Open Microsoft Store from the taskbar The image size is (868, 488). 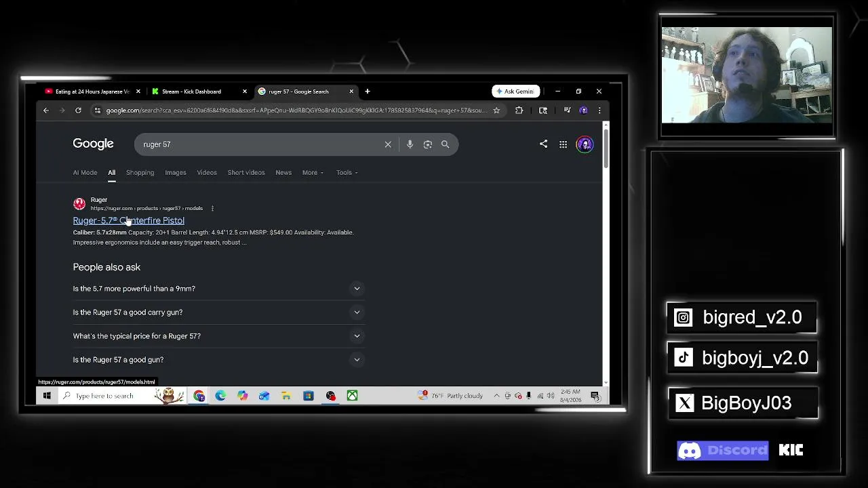click(308, 396)
